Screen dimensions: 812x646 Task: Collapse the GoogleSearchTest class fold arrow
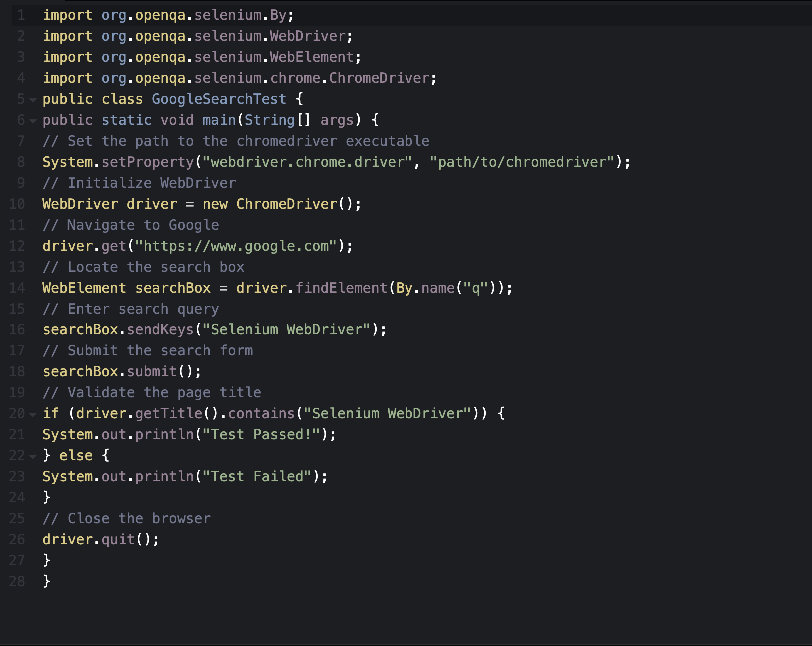tap(33, 100)
